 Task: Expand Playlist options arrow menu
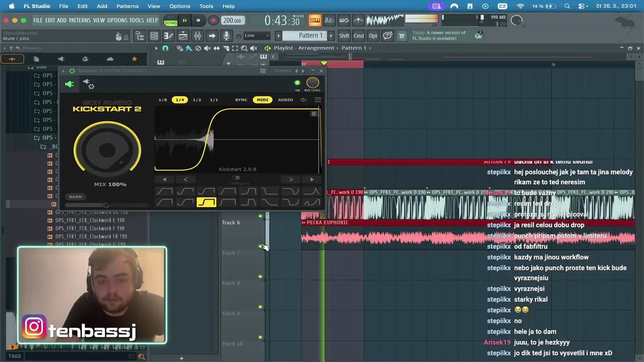[x=156, y=48]
